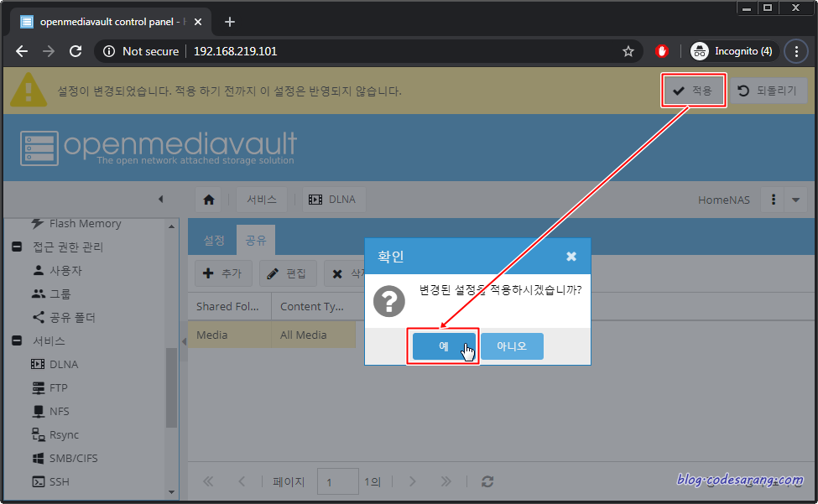The height and width of the screenshot is (504, 818).
Task: Revert changes with the 되돌리기 button
Action: (x=768, y=91)
